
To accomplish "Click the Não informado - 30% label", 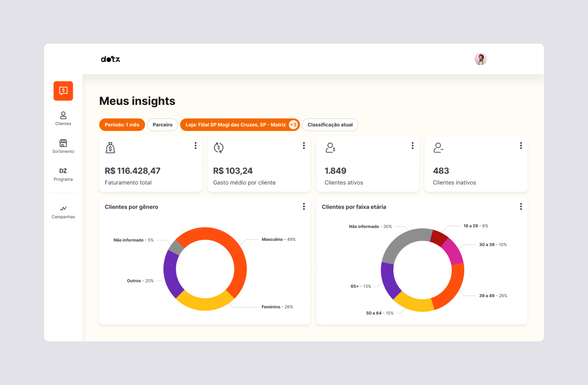I will (370, 226).
